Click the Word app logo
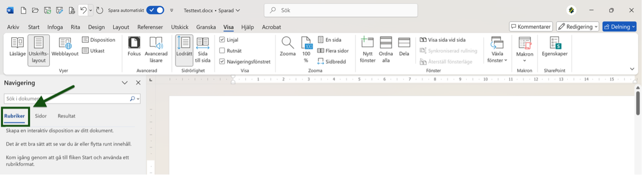 pyautogui.click(x=10, y=10)
